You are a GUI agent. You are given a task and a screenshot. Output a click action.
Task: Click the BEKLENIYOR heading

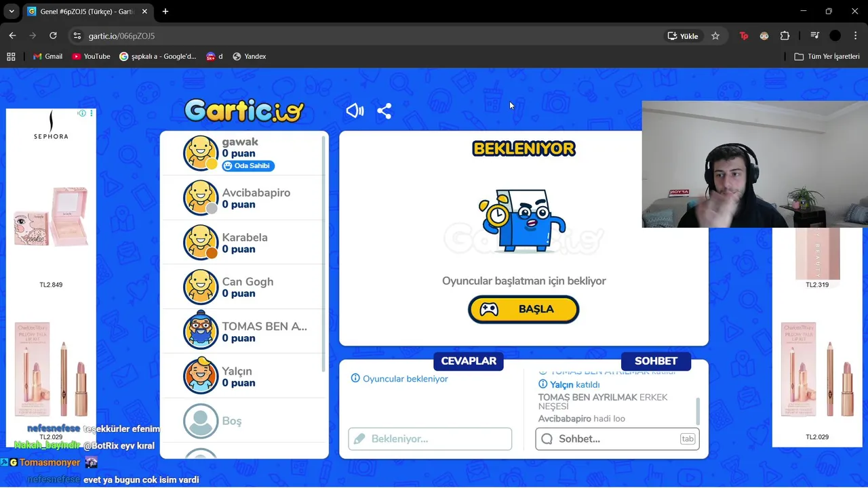pyautogui.click(x=524, y=148)
